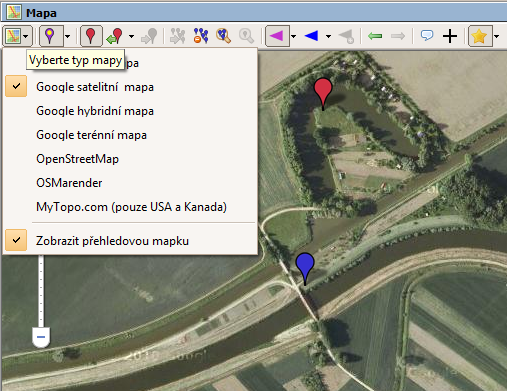Click red pin with green arrow icon
The image size is (507, 391).
click(x=115, y=36)
